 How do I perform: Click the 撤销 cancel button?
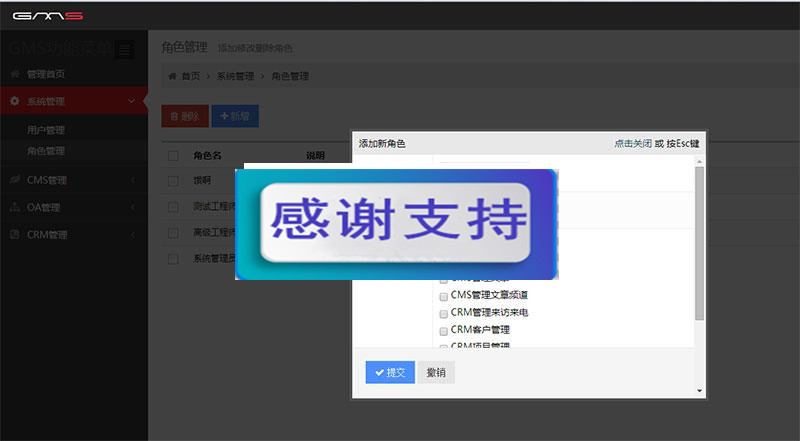436,373
